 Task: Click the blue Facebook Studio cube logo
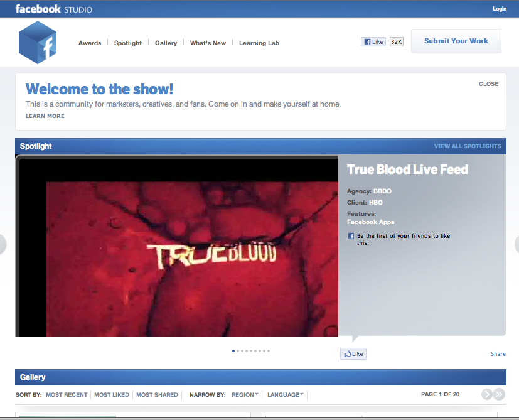pyautogui.click(x=38, y=43)
